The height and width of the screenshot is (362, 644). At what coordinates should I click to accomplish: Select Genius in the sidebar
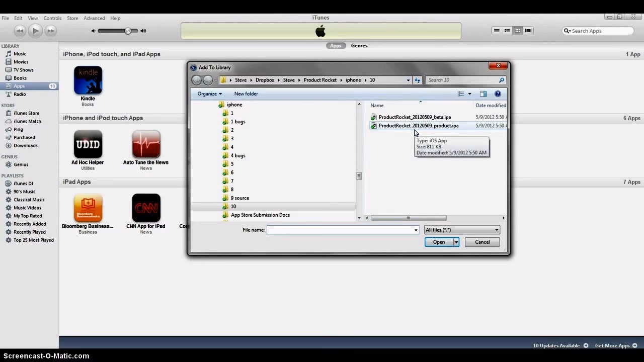pyautogui.click(x=20, y=164)
